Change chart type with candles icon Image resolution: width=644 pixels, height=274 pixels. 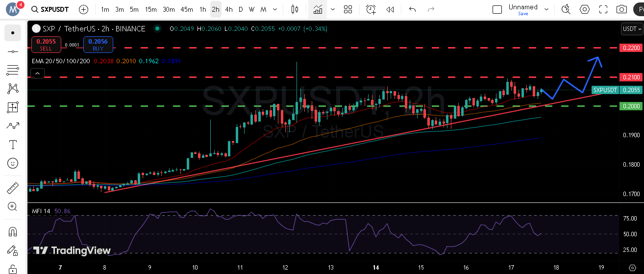pyautogui.click(x=295, y=9)
